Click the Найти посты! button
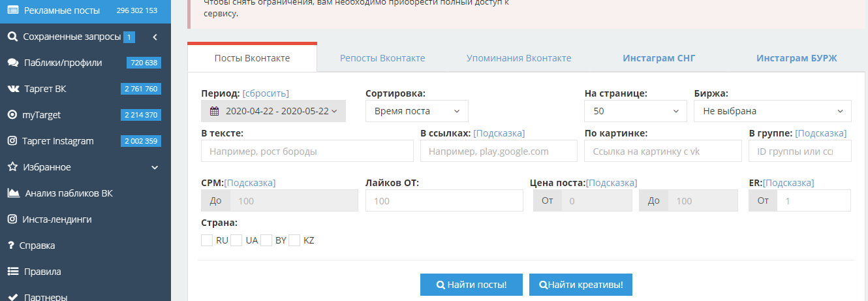Screen dimensions: 868x301 pos(472,285)
